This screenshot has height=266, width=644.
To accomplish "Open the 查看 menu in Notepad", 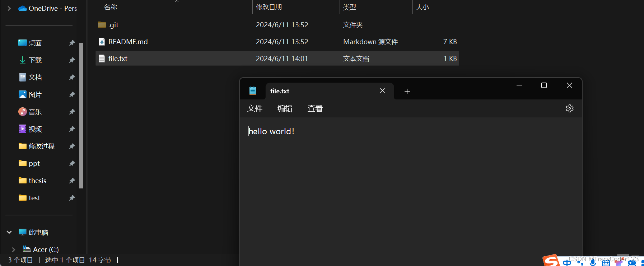I will tap(315, 108).
